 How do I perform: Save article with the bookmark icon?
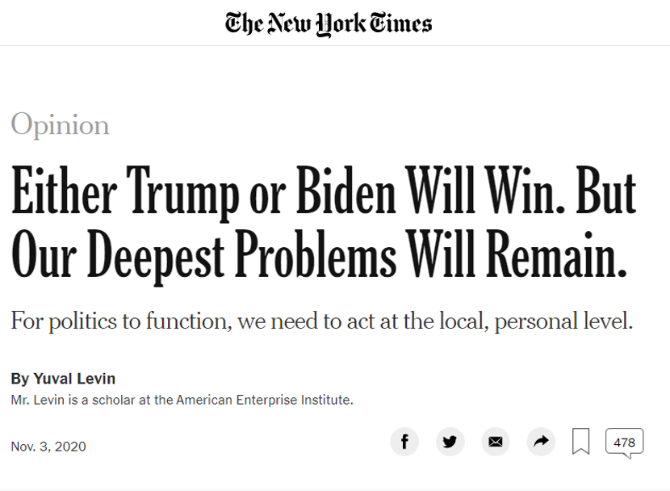click(581, 441)
